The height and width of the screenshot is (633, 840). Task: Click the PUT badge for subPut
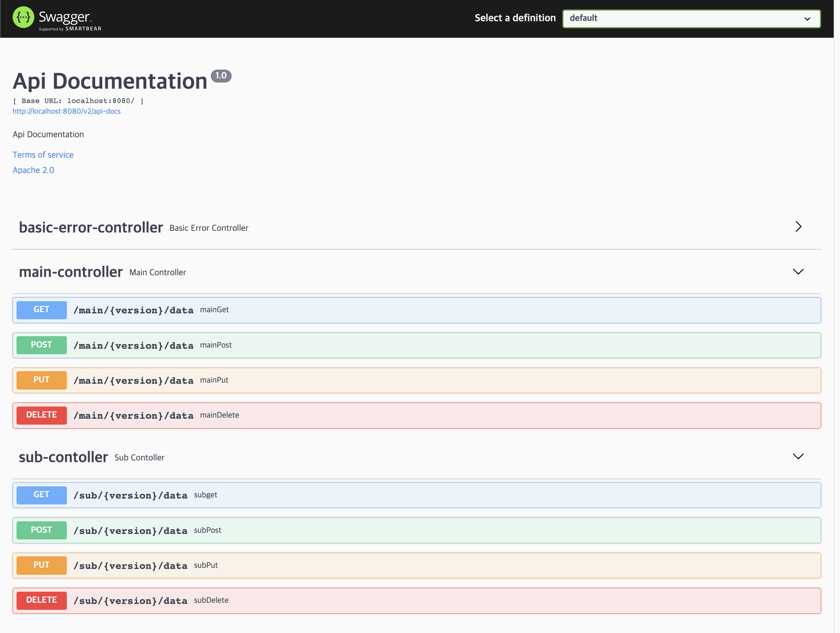pos(41,565)
